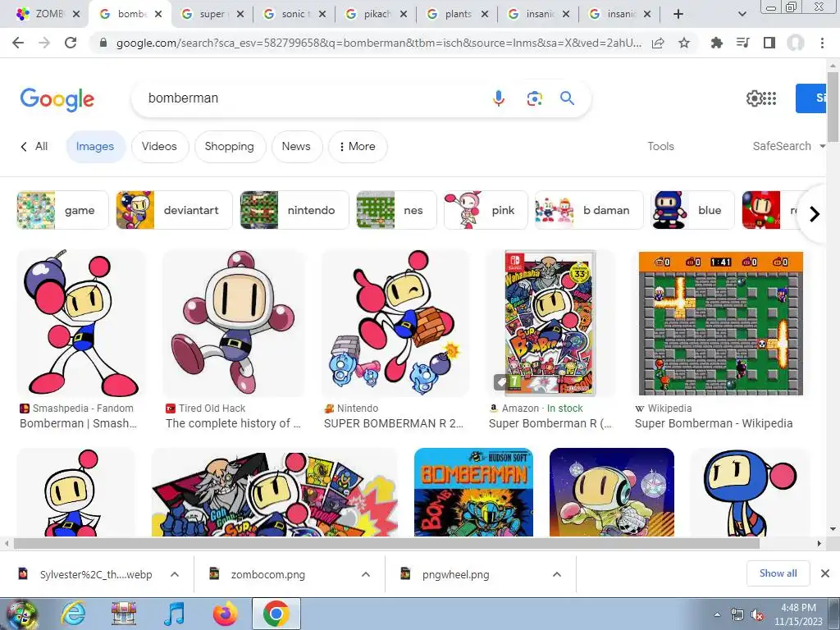This screenshot has height=630, width=840.
Task: Toggle the Chrome side panel icon
Action: pyautogui.click(x=769, y=43)
